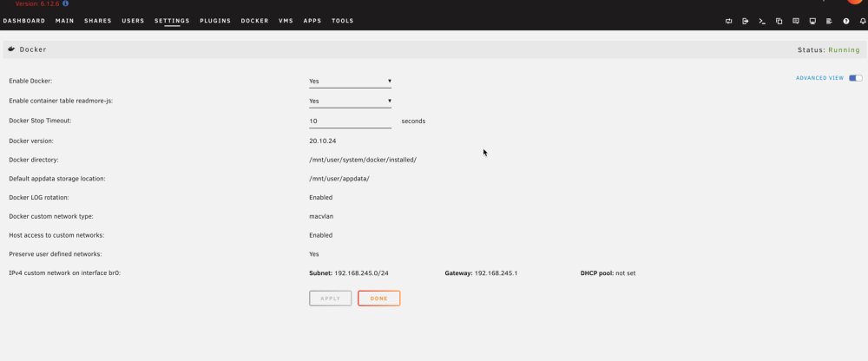This screenshot has height=361, width=868.
Task: Open the container table readmore-js dropdown
Action: click(351, 102)
